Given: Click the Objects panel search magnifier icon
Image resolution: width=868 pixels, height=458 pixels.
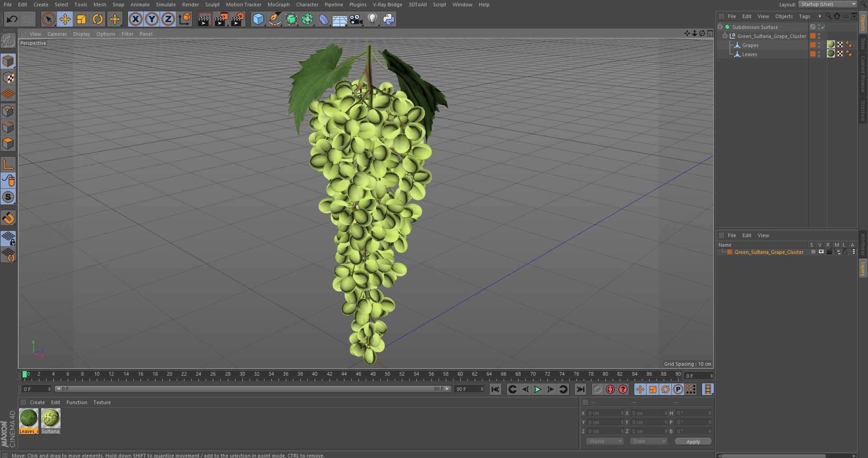Looking at the screenshot, I should click(829, 16).
